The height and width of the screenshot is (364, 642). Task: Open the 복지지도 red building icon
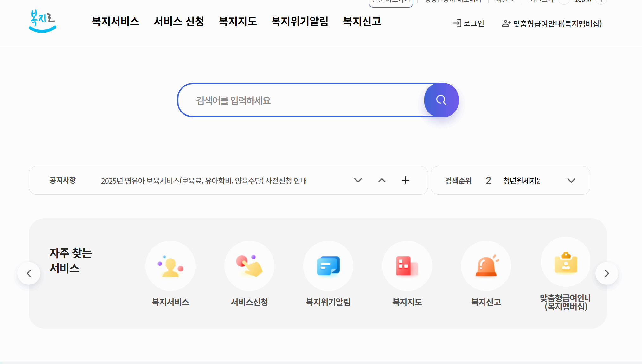click(407, 266)
